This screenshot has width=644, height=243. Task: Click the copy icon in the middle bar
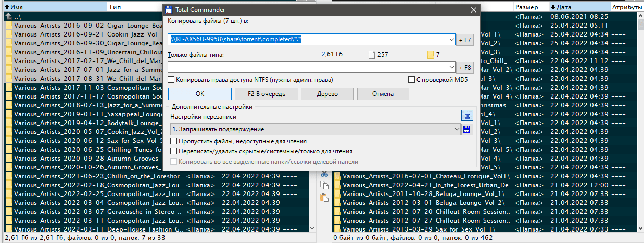pos(324,186)
